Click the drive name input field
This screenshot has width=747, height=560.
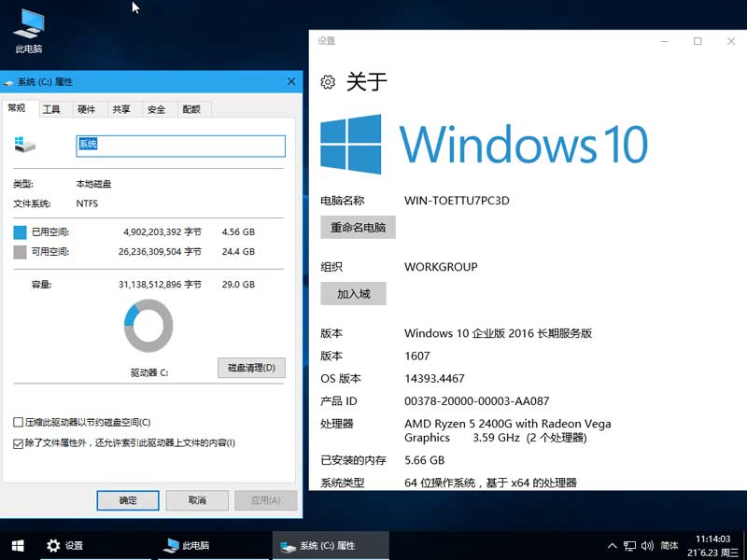tap(180, 146)
